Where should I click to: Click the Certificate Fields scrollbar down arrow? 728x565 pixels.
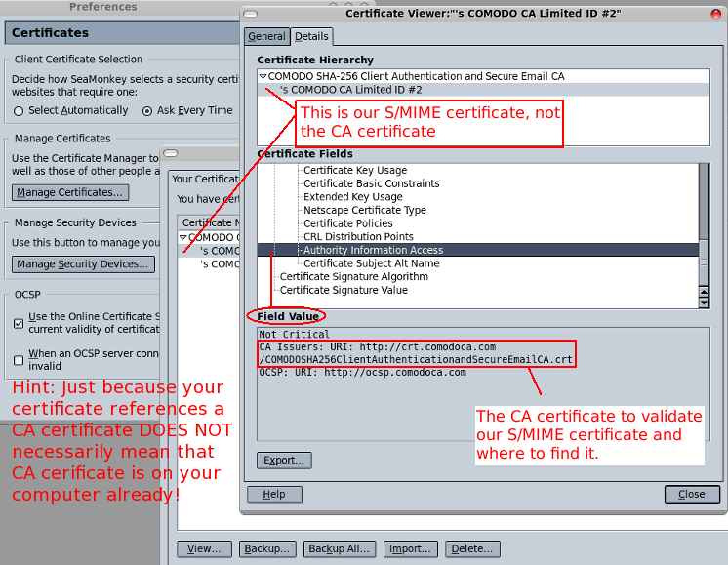click(704, 303)
